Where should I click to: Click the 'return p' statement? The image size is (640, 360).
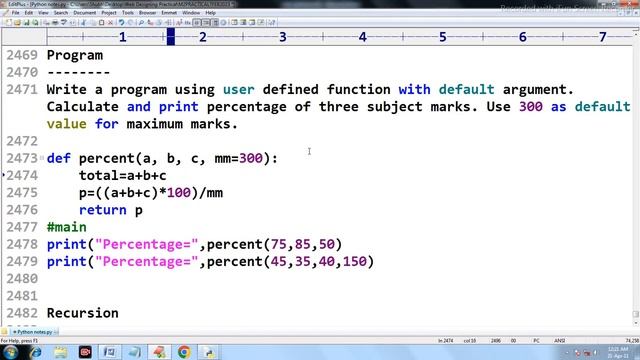pos(111,210)
